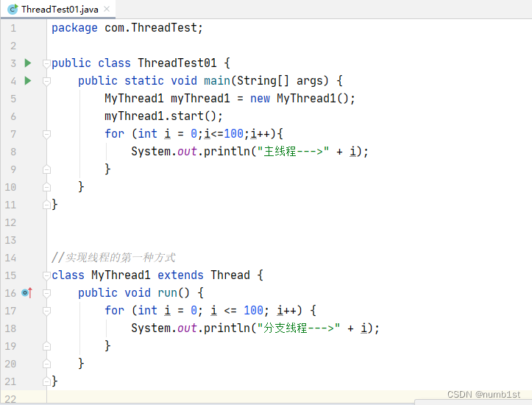Collapse the MyThread1 class fold on line 15
The width and height of the screenshot is (532, 405).
pos(46,275)
